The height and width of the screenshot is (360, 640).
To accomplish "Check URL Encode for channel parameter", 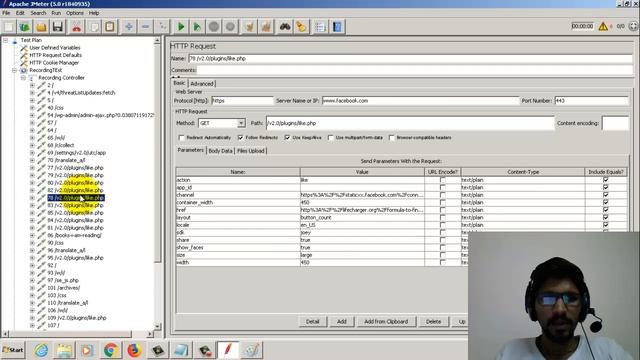I will 442,195.
